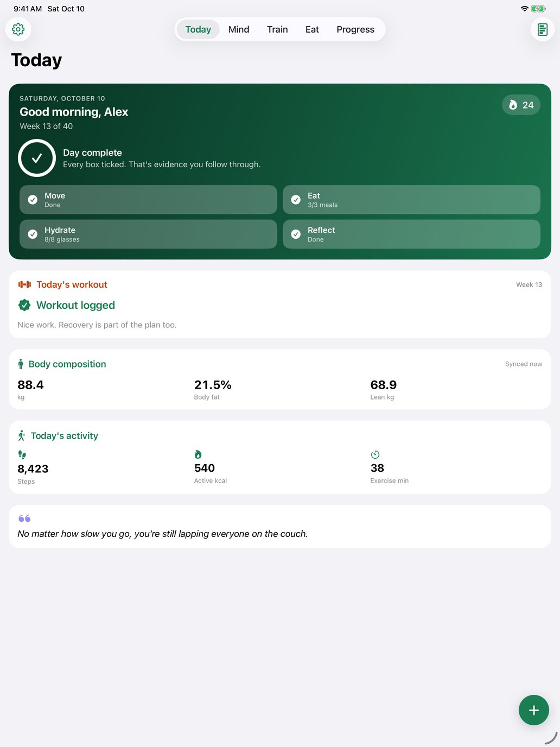Tap the Good morning, Alex greeting

coord(74,112)
